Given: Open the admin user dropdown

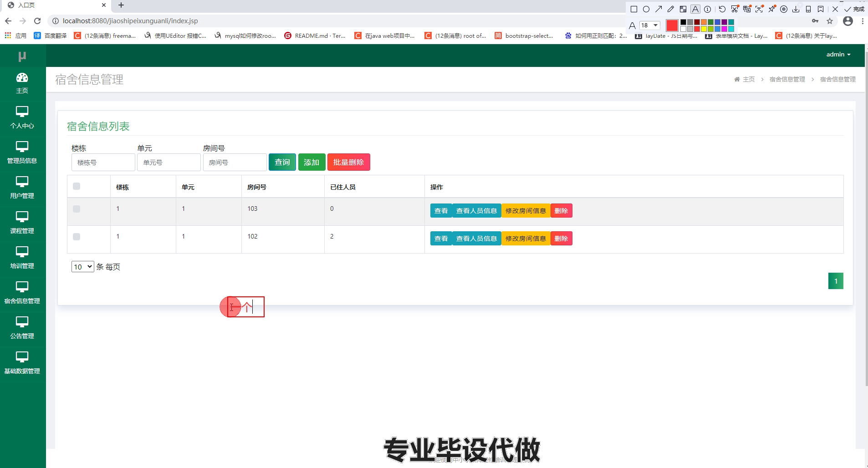Looking at the screenshot, I should [x=838, y=54].
